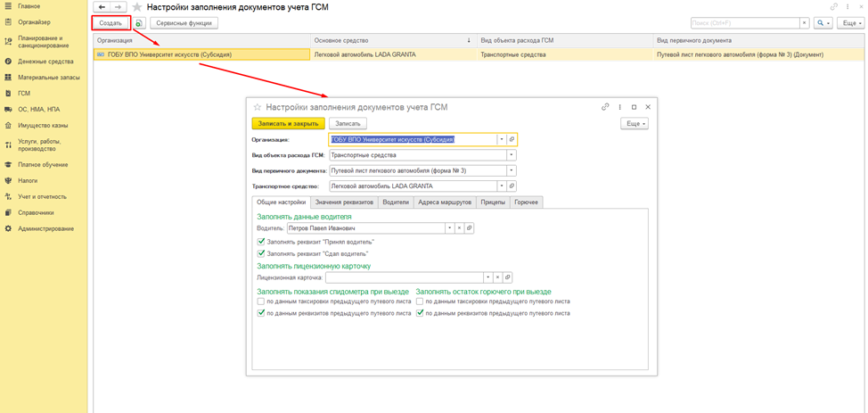This screenshot has width=868, height=413.
Task: Open the Еще menu in the dialog
Action: click(x=635, y=124)
